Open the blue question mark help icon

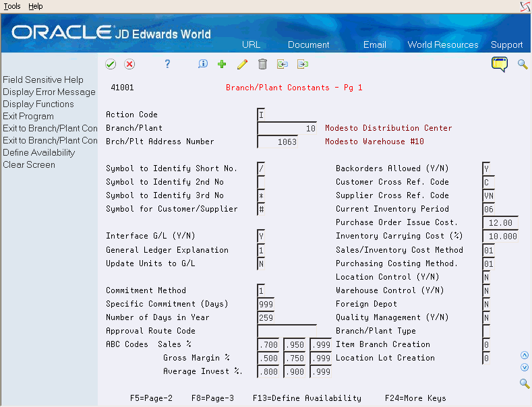pyautogui.click(x=167, y=64)
